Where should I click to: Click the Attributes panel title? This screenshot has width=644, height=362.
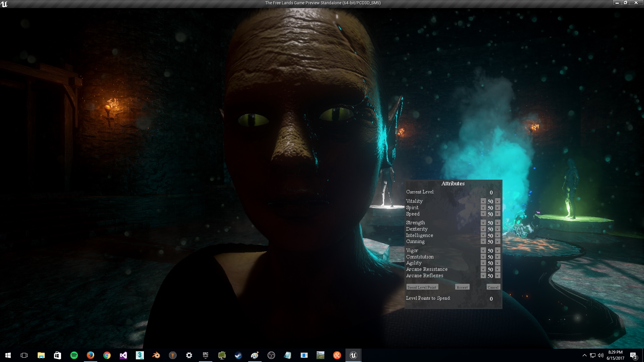(453, 184)
